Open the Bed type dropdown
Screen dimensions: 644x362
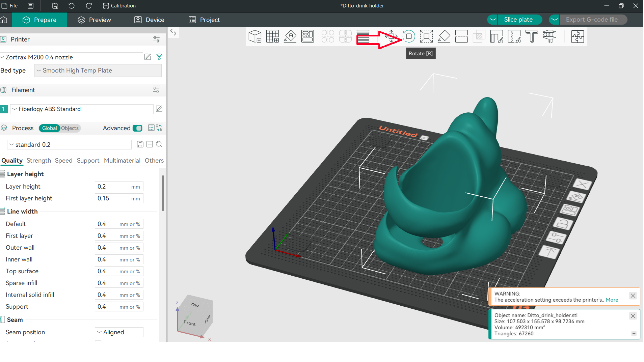pyautogui.click(x=98, y=71)
